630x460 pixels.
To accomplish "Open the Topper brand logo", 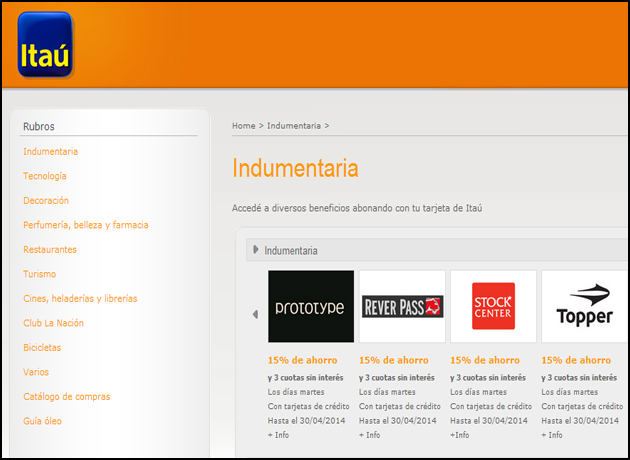I will click(x=584, y=307).
